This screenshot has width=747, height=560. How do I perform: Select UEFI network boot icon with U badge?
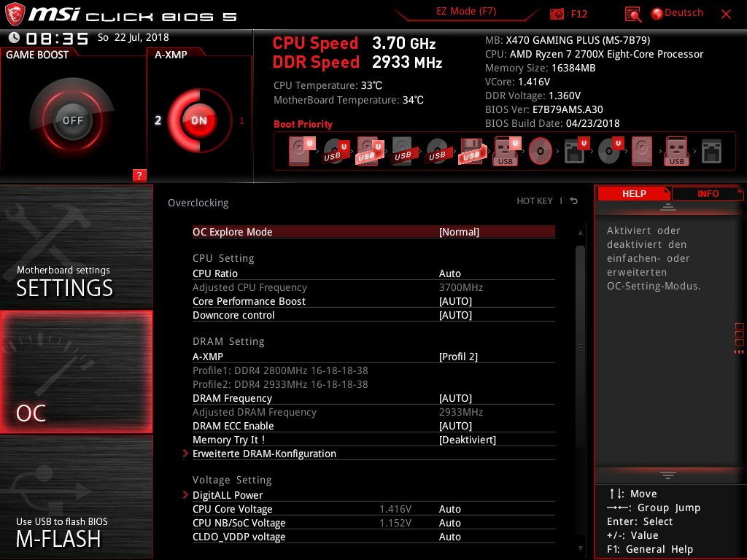tap(576, 152)
